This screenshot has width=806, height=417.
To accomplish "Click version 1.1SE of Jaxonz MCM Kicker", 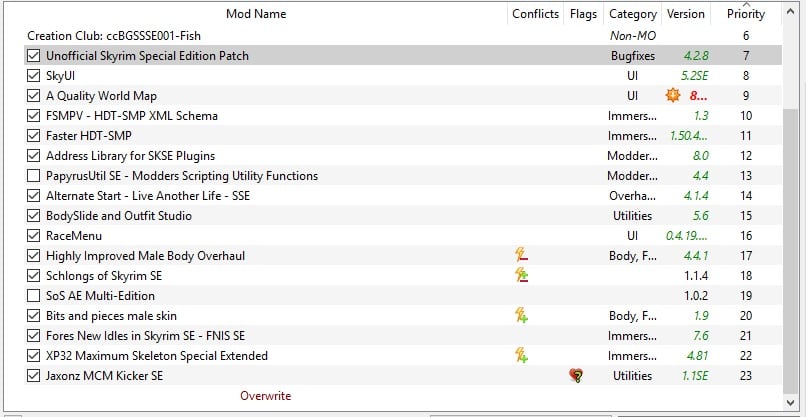I will click(x=695, y=376).
